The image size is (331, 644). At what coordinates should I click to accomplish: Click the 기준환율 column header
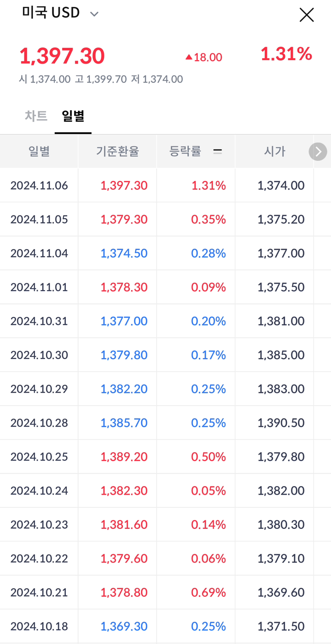point(117,151)
